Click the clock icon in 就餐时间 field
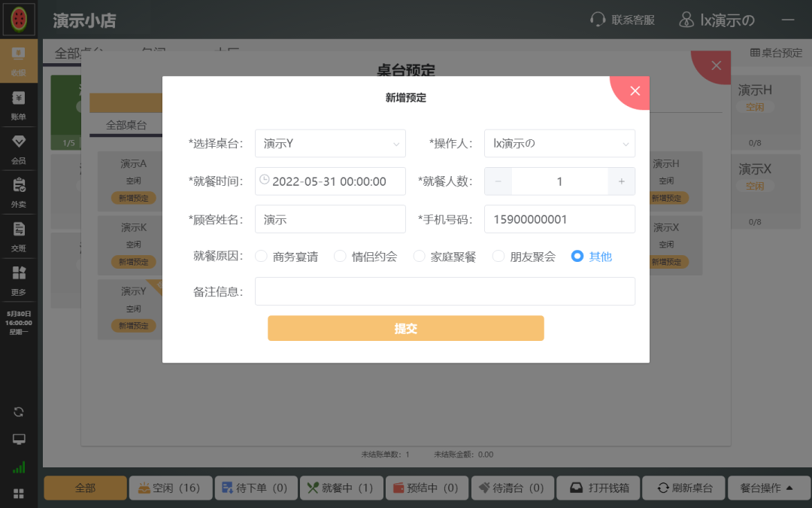This screenshot has height=508, width=812. click(x=264, y=179)
